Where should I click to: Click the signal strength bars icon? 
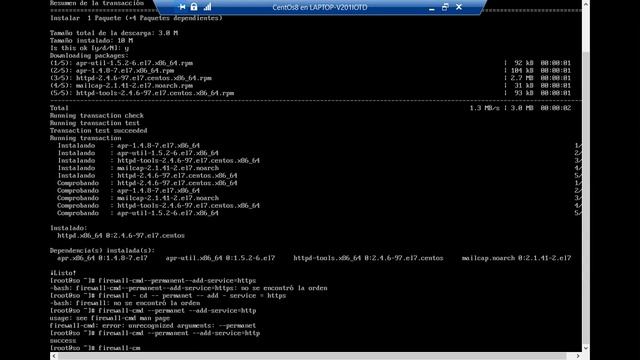pos(207,7)
